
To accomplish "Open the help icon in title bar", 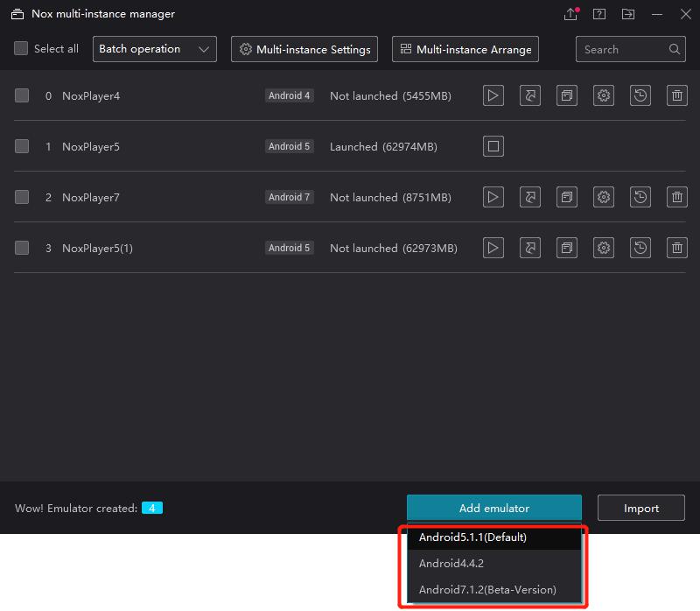I will click(x=599, y=14).
